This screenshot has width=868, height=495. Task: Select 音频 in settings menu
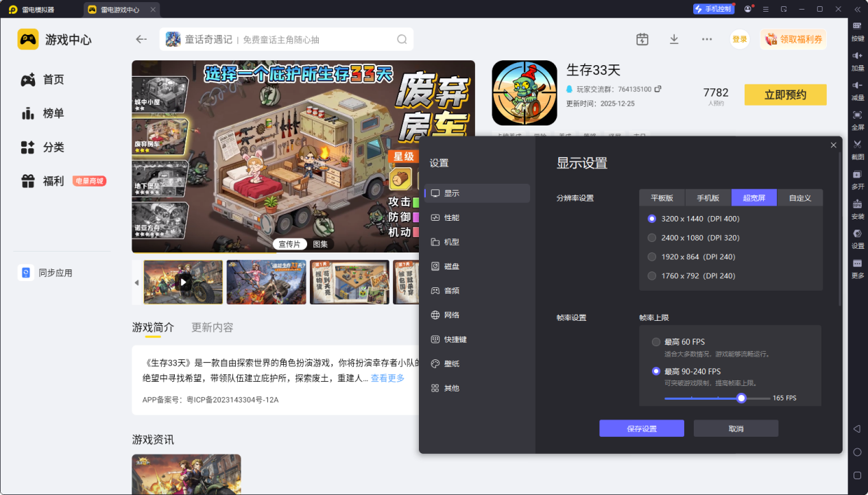coord(477,291)
